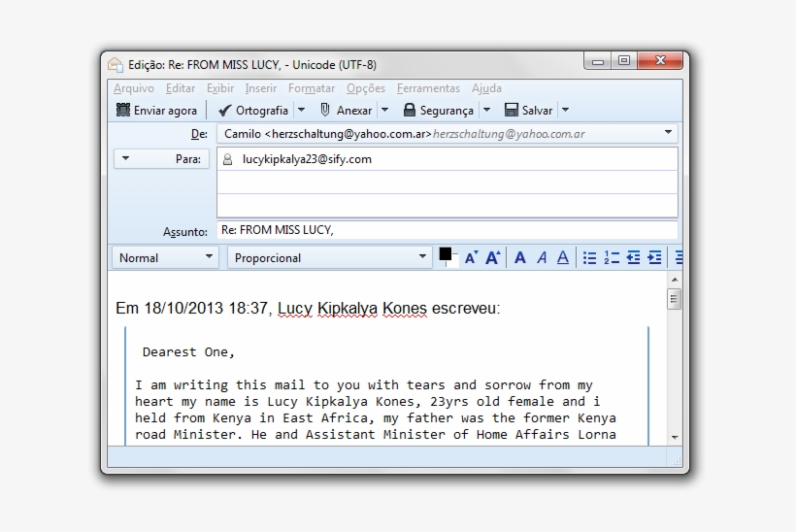
Task: Click the third empty recipient row
Action: coord(448,206)
